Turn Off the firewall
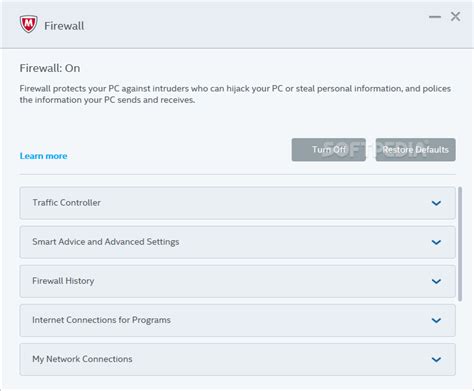The width and height of the screenshot is (474, 391). point(329,150)
